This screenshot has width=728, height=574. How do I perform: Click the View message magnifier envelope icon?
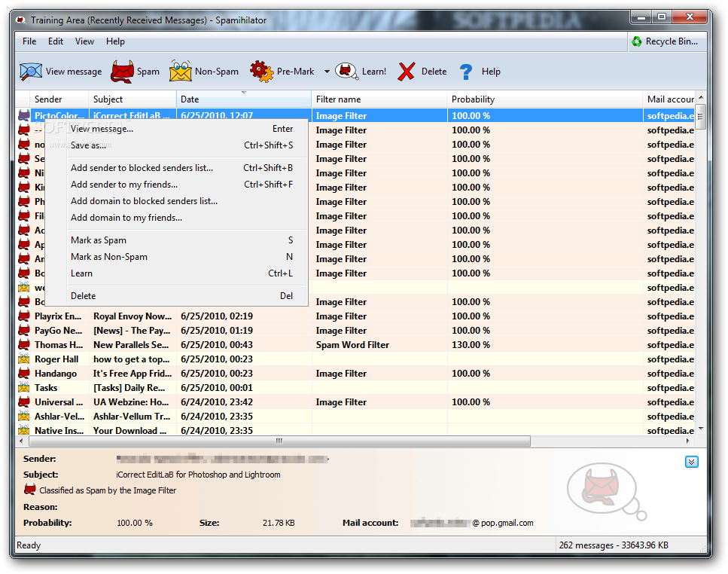click(31, 72)
